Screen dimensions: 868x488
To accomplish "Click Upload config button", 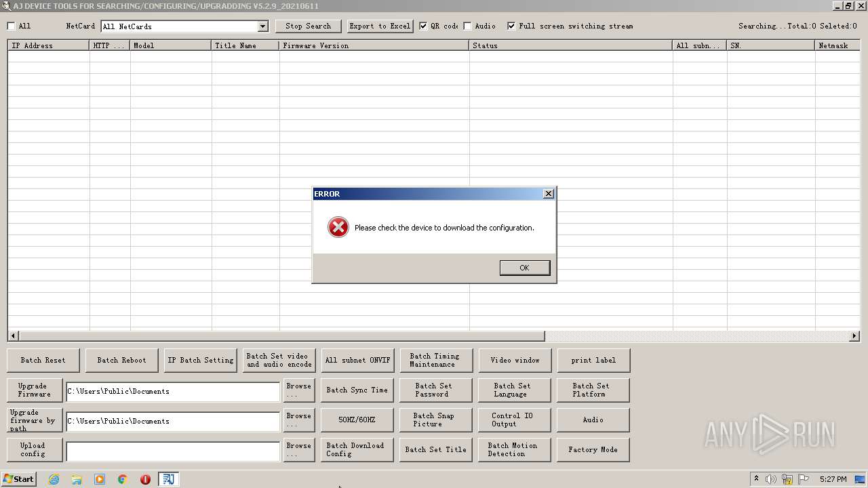I will click(x=35, y=449).
